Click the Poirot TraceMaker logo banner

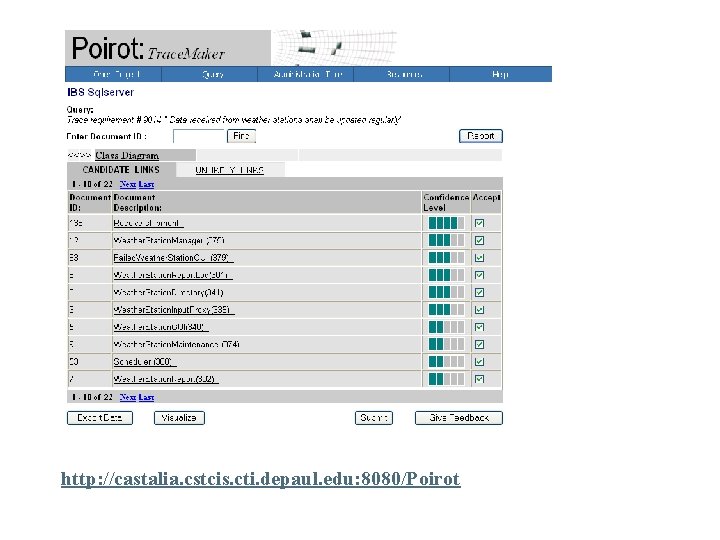168,48
